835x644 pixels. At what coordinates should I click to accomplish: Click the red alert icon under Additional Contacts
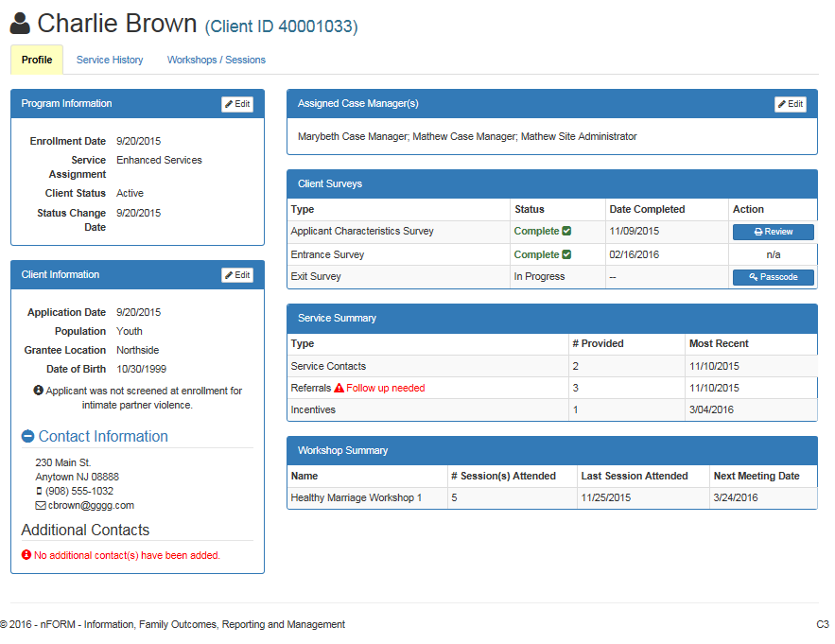click(26, 555)
